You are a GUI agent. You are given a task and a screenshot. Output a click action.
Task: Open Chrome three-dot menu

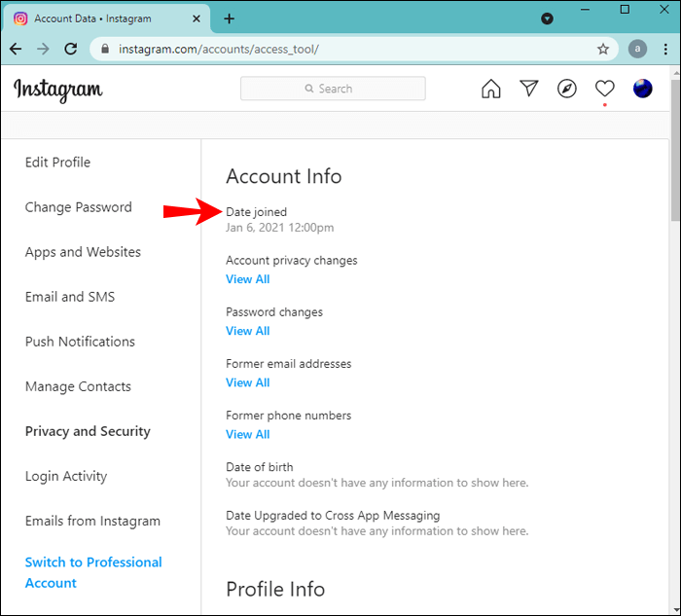point(665,49)
